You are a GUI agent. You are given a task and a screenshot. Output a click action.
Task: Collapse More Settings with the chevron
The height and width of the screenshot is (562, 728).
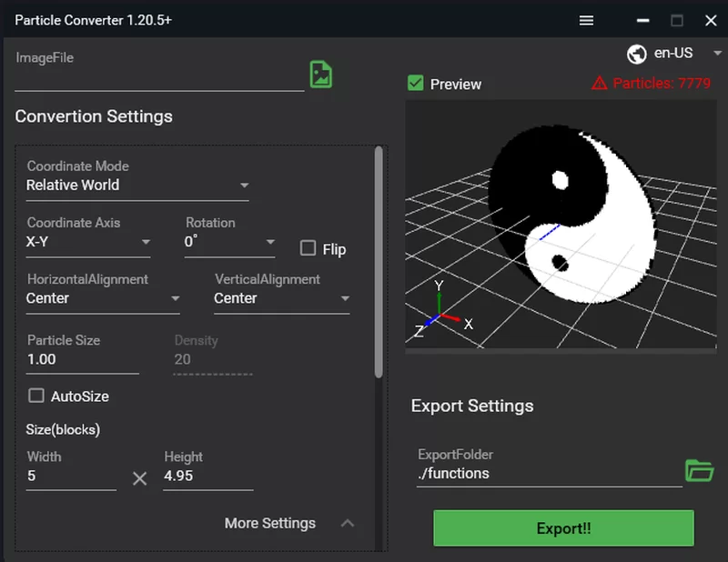[x=348, y=524]
